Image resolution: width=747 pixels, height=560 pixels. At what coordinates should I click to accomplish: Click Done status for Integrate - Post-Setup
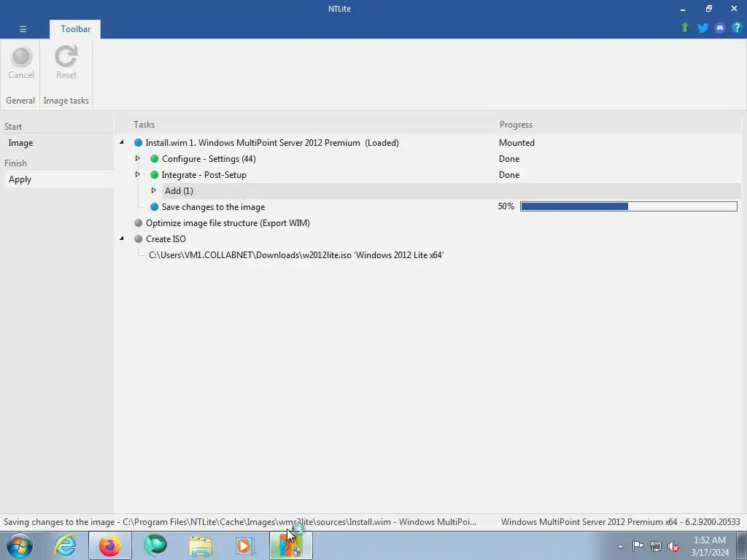508,175
